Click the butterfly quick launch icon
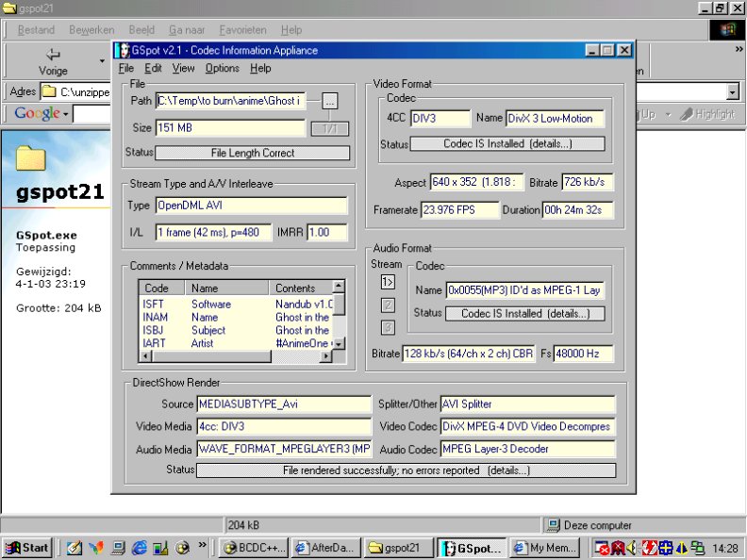This screenshot has width=747, height=560. 96,548
